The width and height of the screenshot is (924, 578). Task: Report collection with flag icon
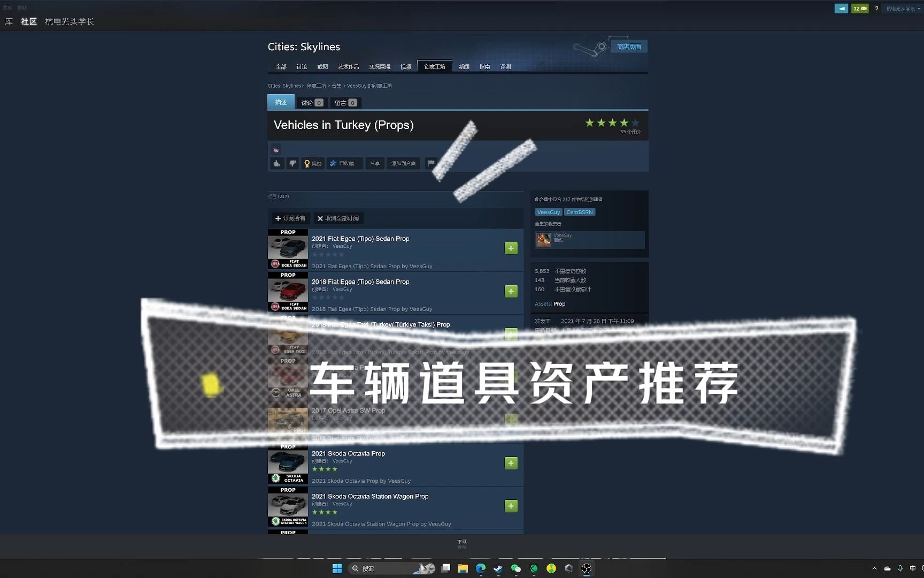(x=431, y=163)
